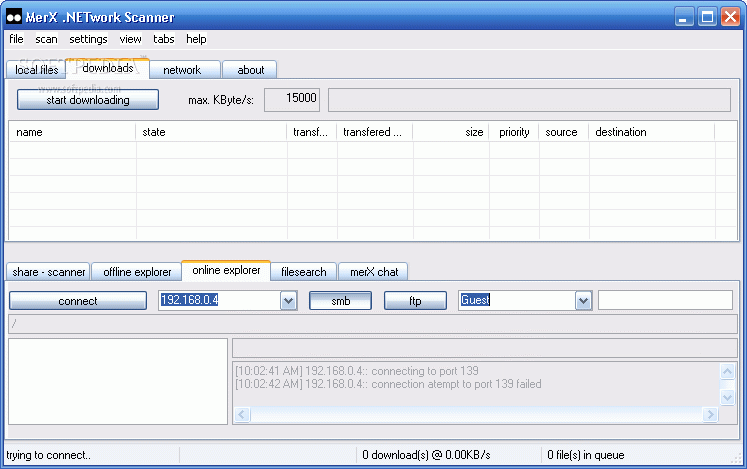The height and width of the screenshot is (469, 747).
Task: Switch to the local files tab
Action: (37, 70)
